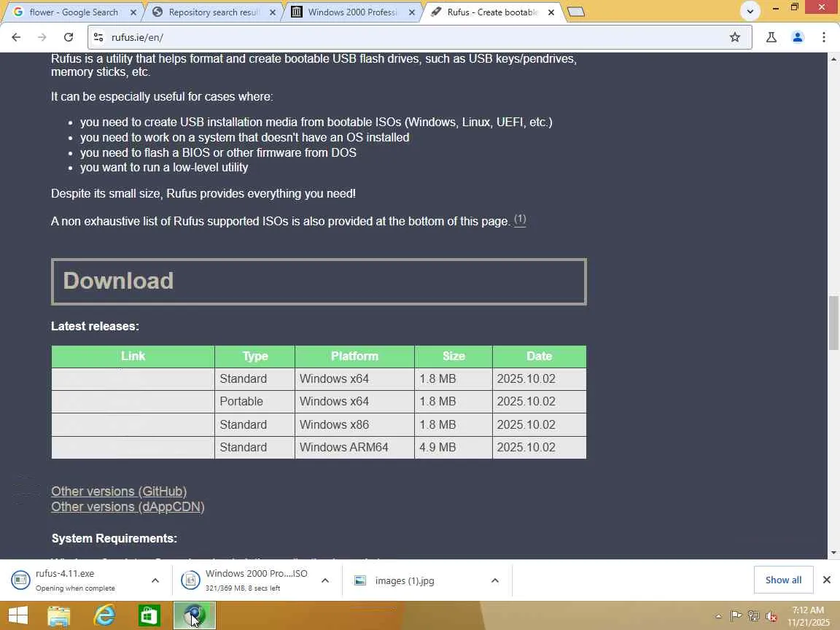Screen dimensions: 840x630
Task: Open the taskbar clock and date
Action: [809, 616]
